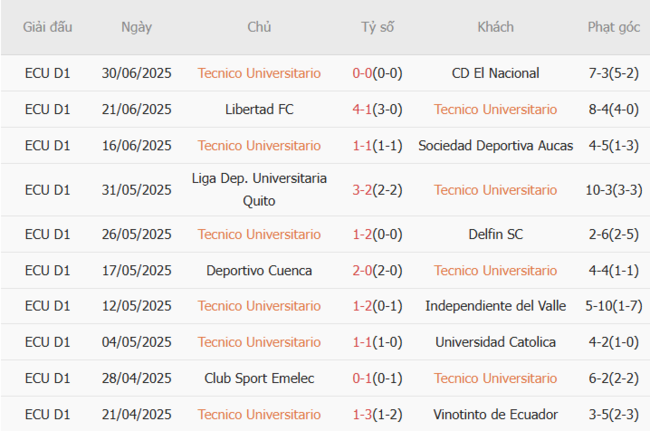Open the CD El Nacional team link
Viewport: 650px width, 431px height.
(496, 73)
